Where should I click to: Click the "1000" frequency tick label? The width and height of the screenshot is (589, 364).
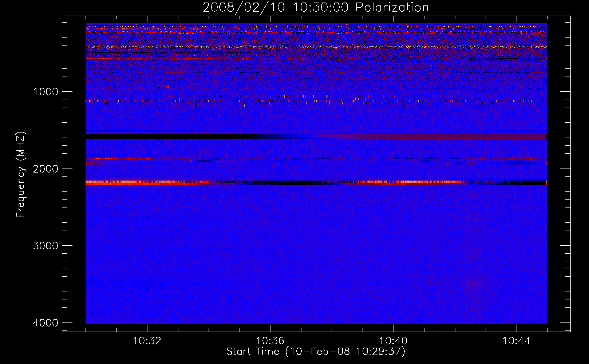(46, 91)
